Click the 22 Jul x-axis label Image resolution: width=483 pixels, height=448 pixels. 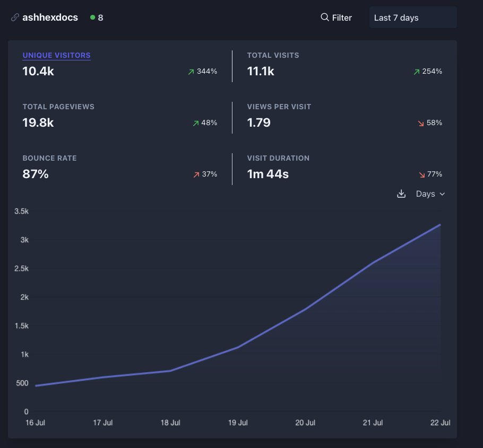coord(440,423)
